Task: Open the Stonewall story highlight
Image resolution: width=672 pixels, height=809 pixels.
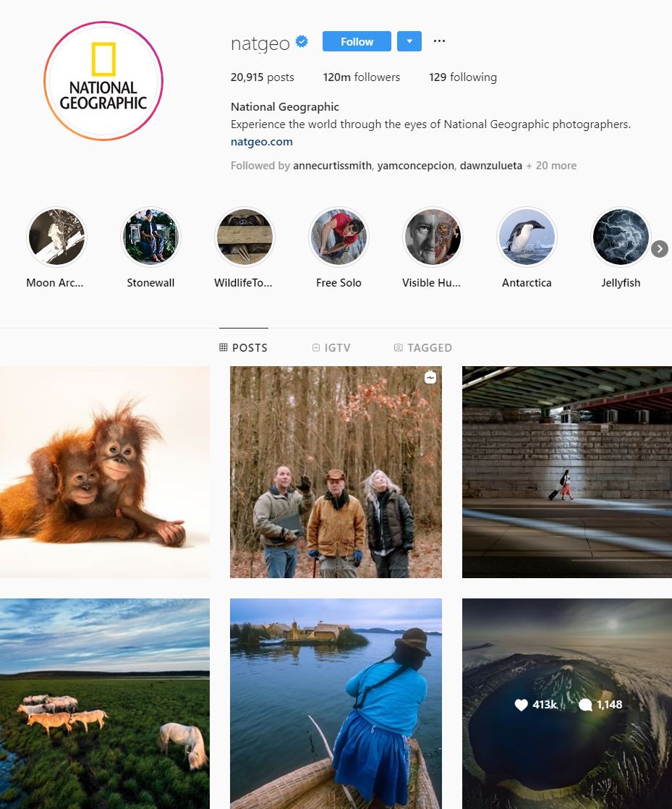Action: (x=150, y=237)
